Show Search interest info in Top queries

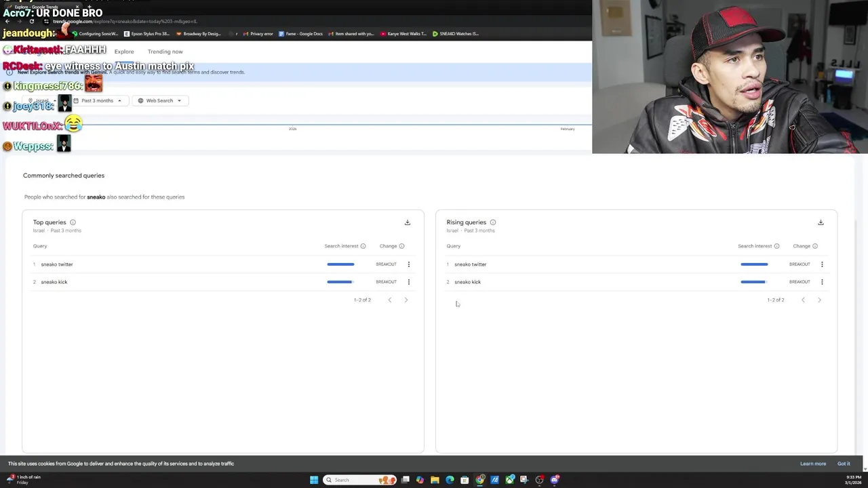click(363, 246)
